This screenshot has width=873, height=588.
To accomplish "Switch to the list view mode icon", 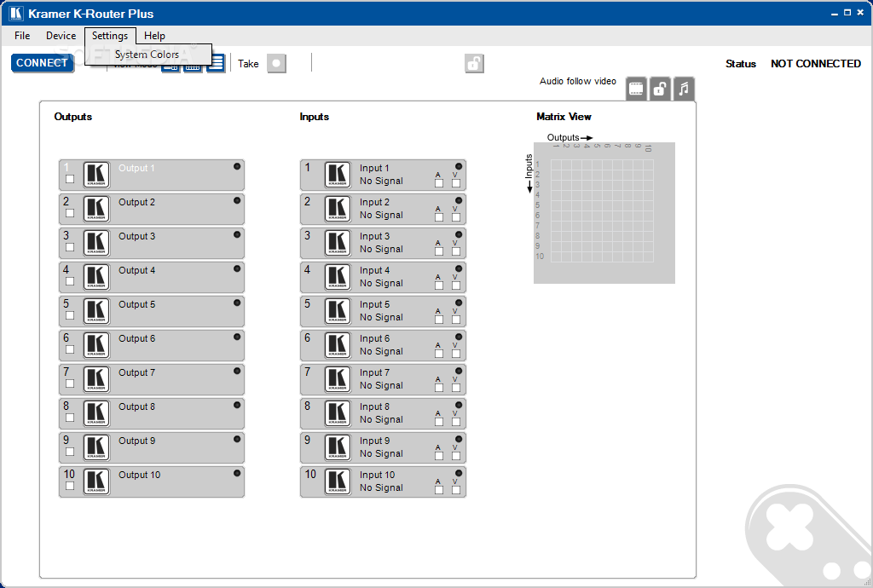I will click(x=216, y=63).
